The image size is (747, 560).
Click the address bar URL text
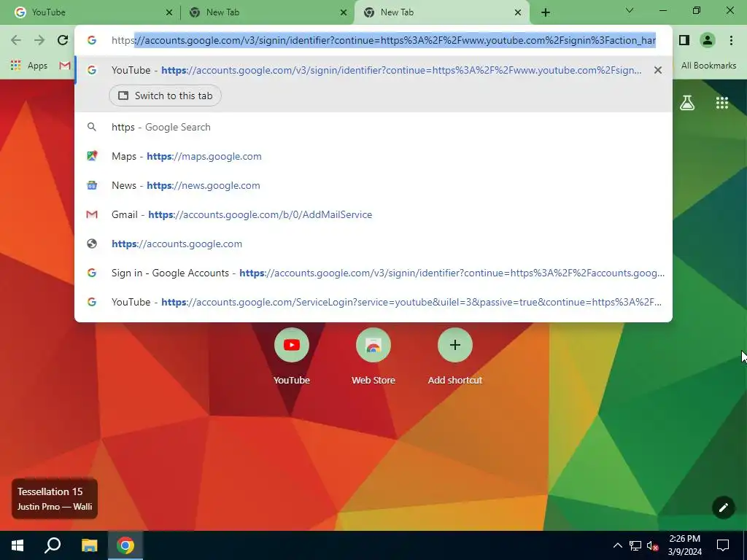[384, 41]
